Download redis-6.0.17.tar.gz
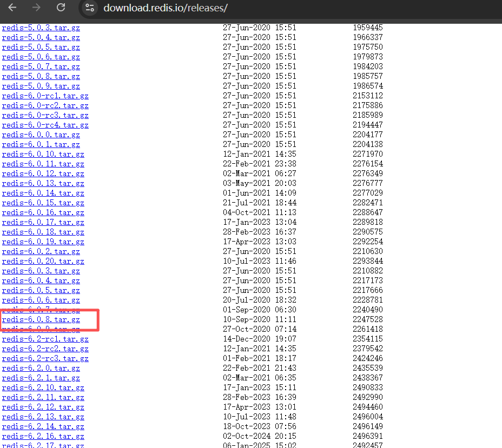This screenshot has width=502, height=448. (43, 222)
